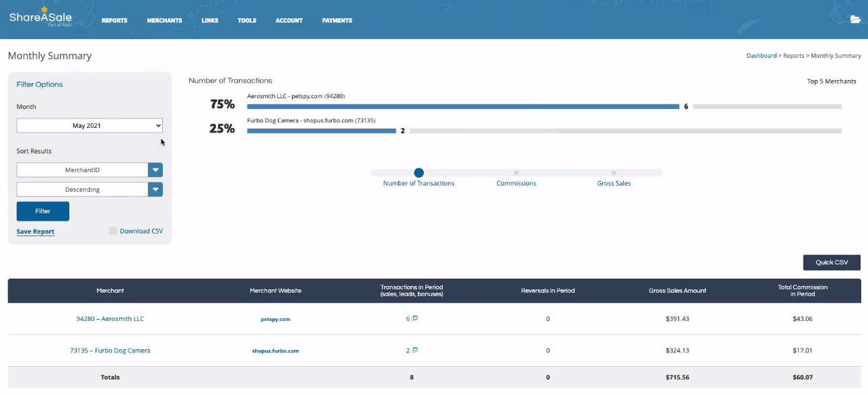Expand the Descending sort order dropdown
Screen dimensions: 868x395
pos(155,190)
